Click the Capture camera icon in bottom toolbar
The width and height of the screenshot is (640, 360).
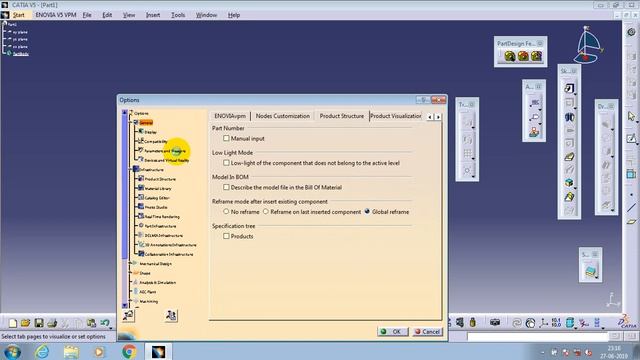495,323
